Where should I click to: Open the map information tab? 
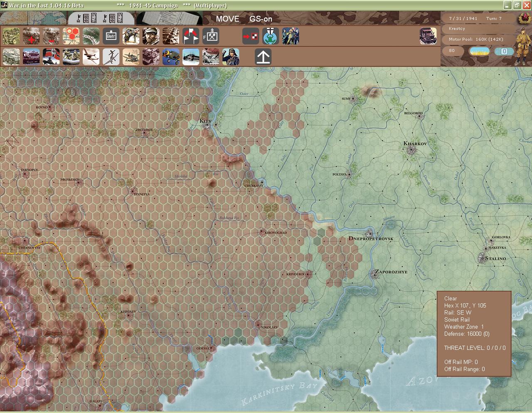[33, 18]
